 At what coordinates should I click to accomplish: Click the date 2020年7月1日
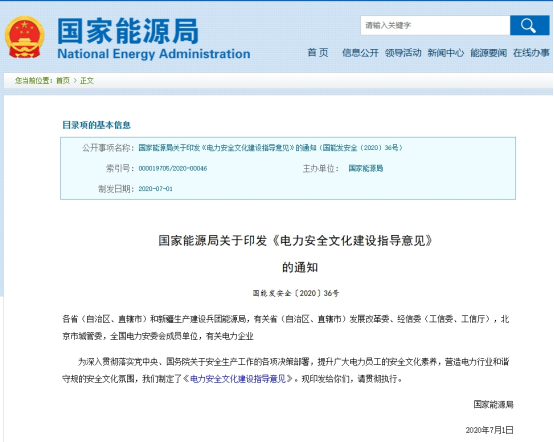[x=489, y=430]
